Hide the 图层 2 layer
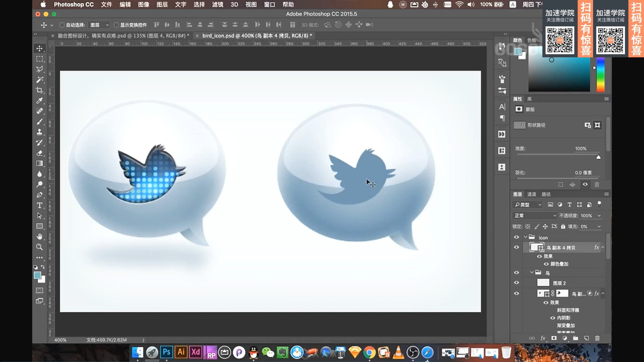644x362 pixels. [516, 283]
